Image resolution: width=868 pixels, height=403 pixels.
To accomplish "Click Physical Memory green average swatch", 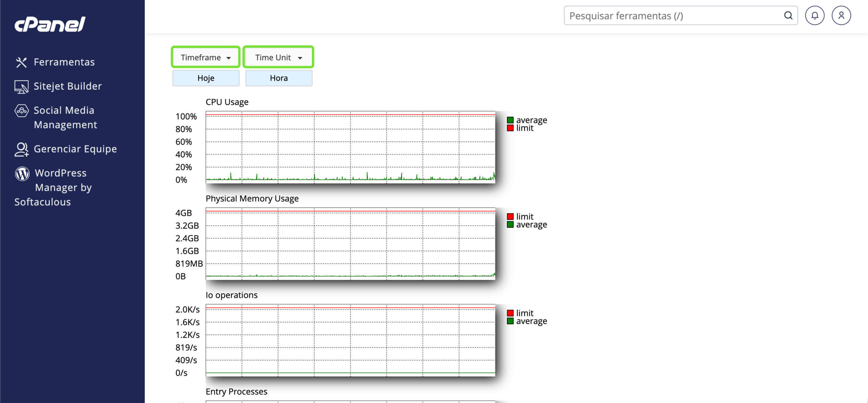I will tap(510, 225).
